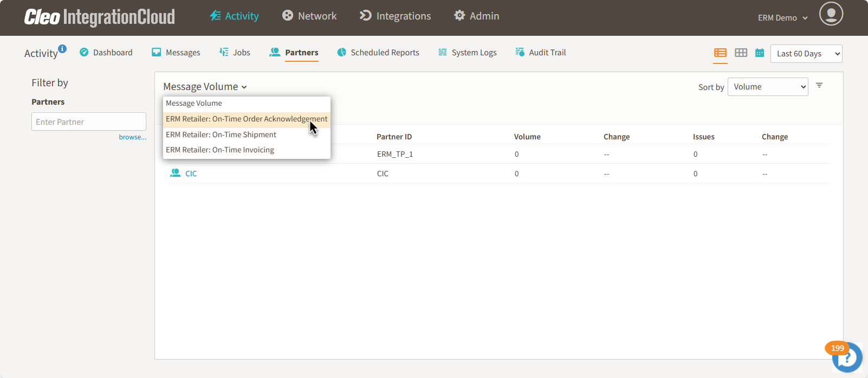Open the help chat widget icon
Viewport: 868px width, 378px height.
(x=847, y=357)
